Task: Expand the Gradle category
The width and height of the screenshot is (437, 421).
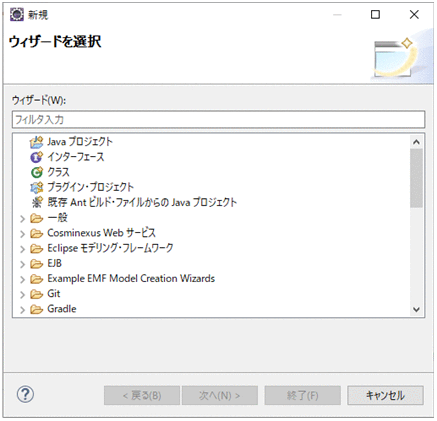Action: 22,310
